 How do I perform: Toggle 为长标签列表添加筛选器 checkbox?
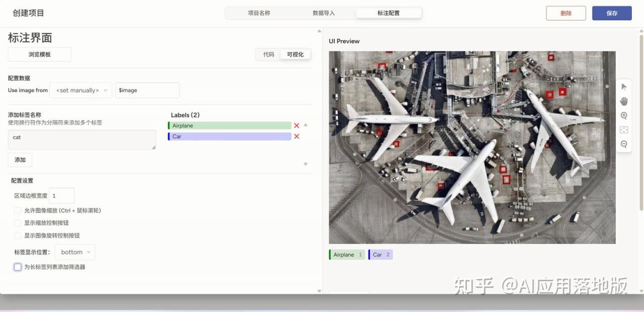pos(18,267)
